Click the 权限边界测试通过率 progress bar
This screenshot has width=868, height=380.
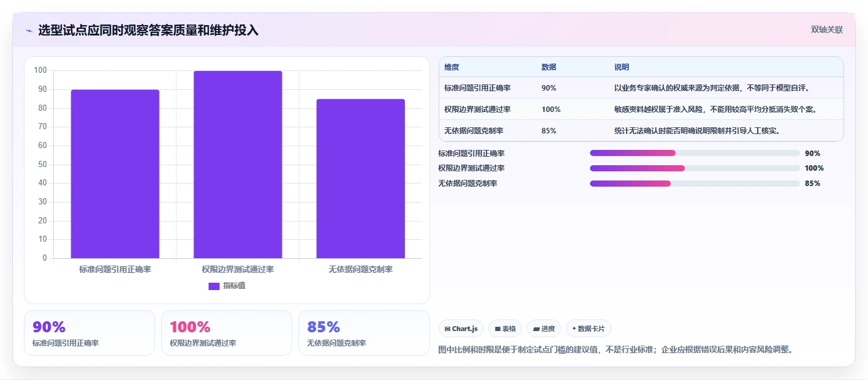695,168
